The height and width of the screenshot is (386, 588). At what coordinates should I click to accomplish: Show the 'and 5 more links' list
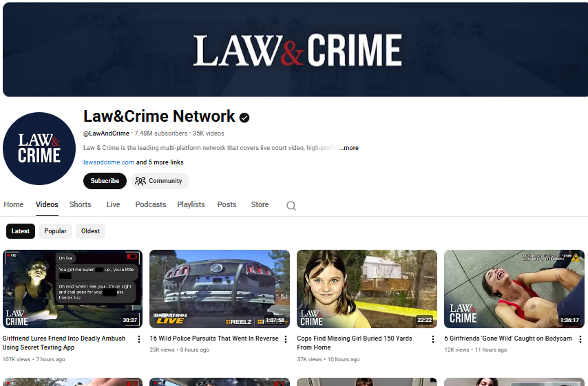pyautogui.click(x=160, y=162)
